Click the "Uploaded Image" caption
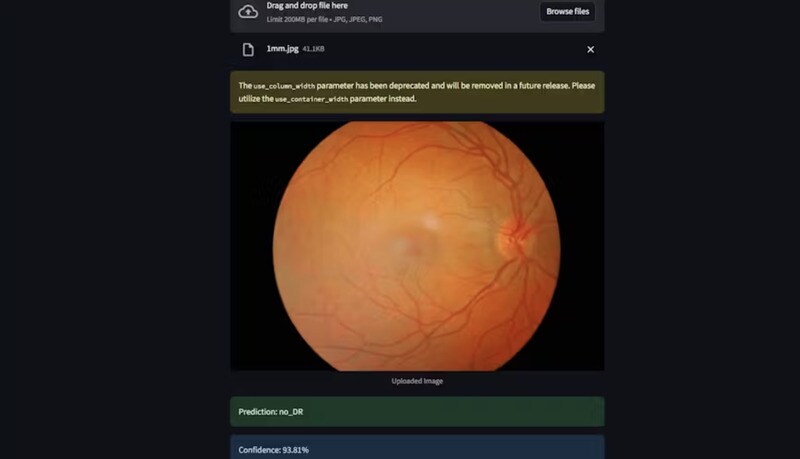800x459 pixels. tap(417, 381)
